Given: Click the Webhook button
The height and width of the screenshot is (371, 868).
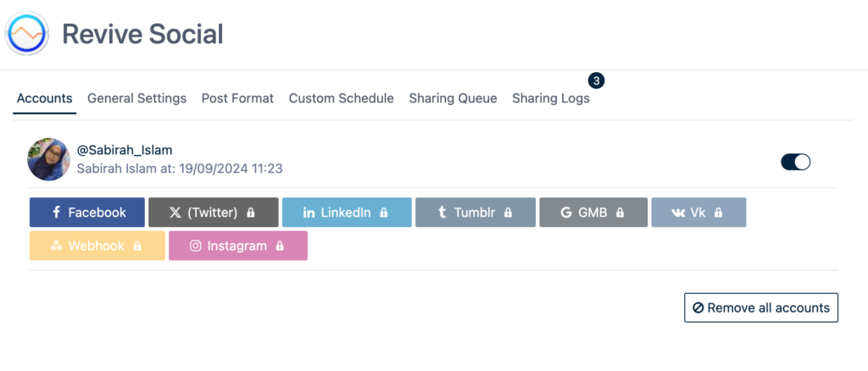Looking at the screenshot, I should point(97,246).
